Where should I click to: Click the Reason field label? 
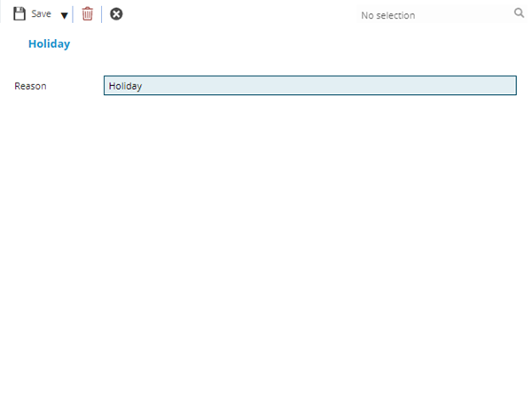(30, 86)
